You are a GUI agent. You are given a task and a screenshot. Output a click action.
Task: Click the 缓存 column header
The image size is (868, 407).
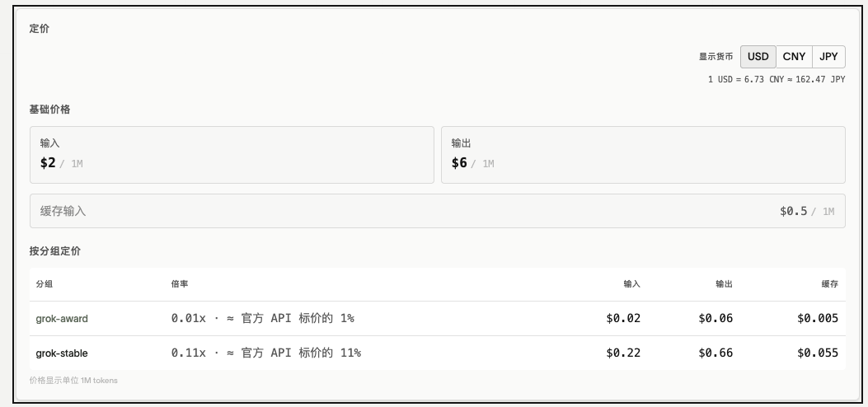coord(830,284)
